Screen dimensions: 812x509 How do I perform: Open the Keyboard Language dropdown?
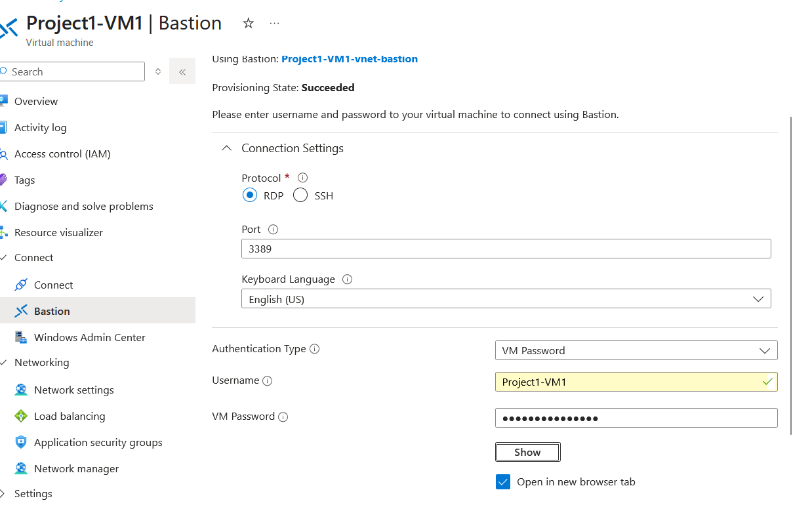[506, 299]
